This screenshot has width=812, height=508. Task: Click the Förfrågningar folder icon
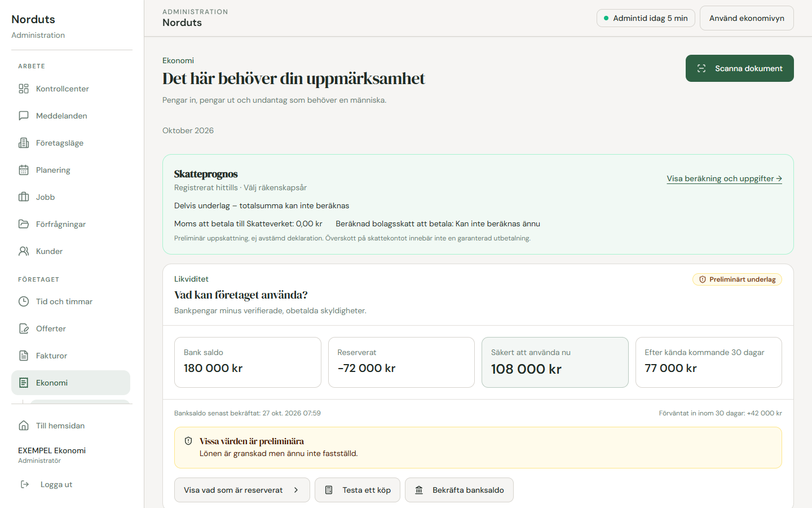24,224
